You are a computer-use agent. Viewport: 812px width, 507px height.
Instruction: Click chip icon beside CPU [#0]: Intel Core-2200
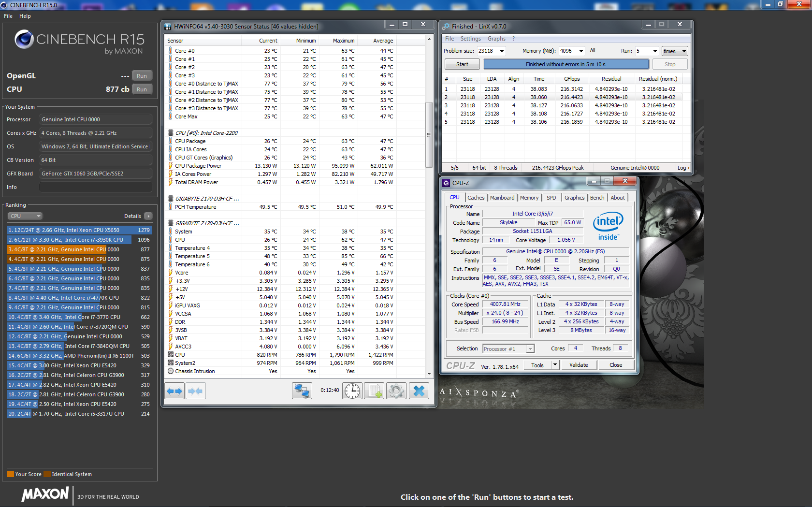click(171, 133)
